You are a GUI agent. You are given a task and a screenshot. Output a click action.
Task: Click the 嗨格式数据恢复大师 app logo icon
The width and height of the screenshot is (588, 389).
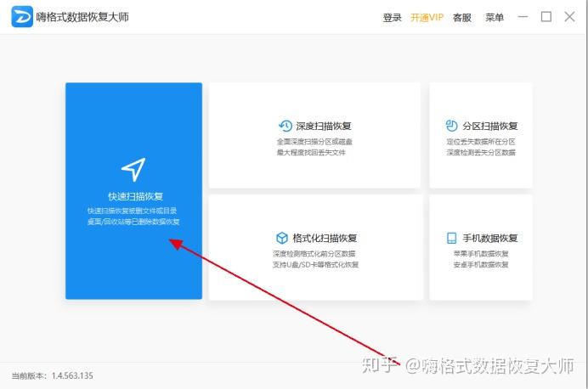22,17
